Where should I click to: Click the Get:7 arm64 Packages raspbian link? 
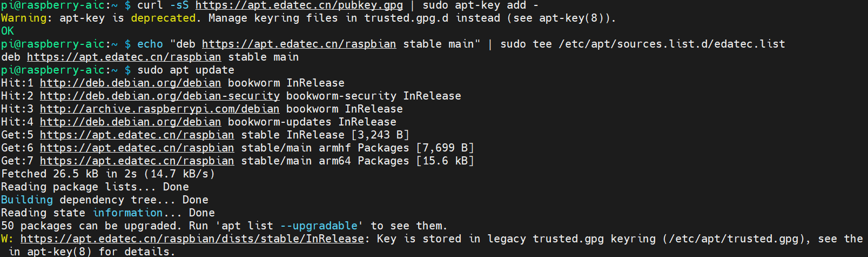tap(137, 161)
